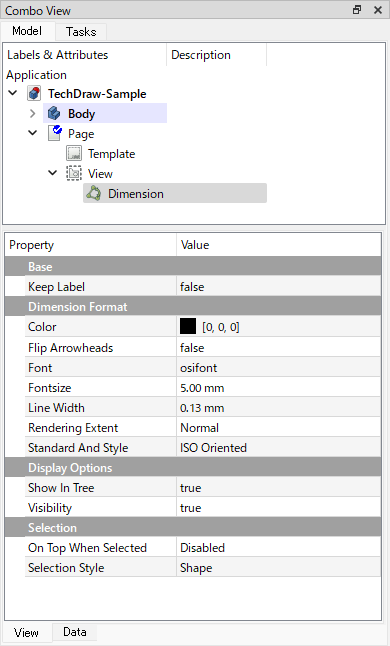Click the Property column header
Image resolution: width=390 pixels, height=646 pixels.
tap(91, 245)
